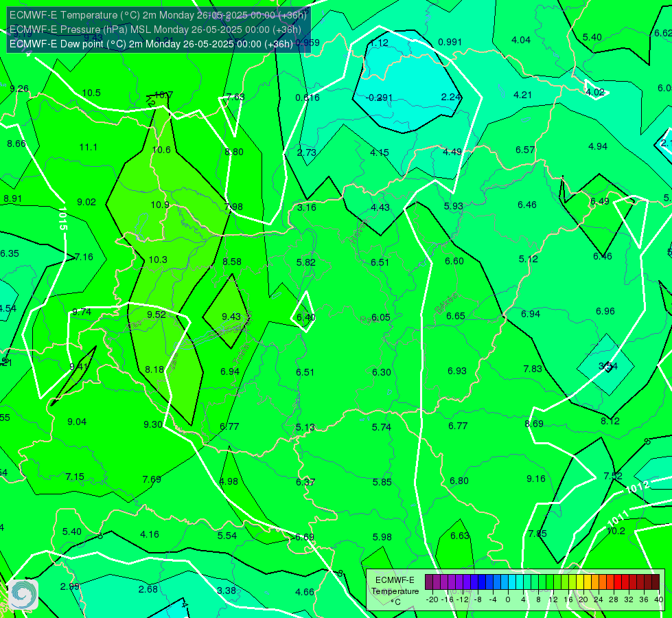Click the 6.96 dew point value
The width and height of the screenshot is (672, 618).
coord(605,311)
